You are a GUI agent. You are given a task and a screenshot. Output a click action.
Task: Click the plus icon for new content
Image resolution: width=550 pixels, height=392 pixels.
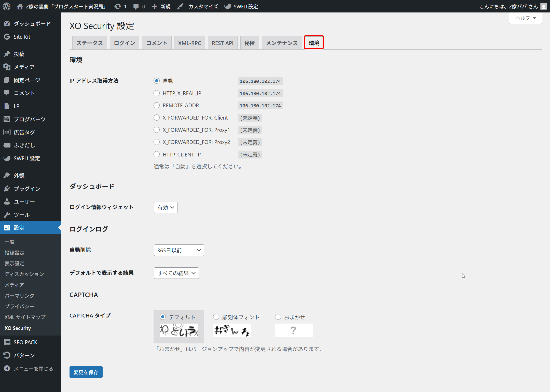point(155,6)
